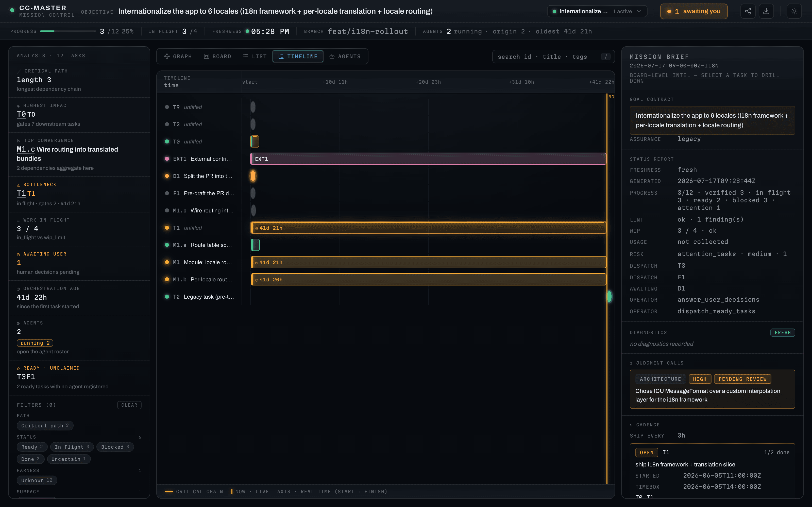
Task: Click the download icon in the header
Action: [766, 11]
